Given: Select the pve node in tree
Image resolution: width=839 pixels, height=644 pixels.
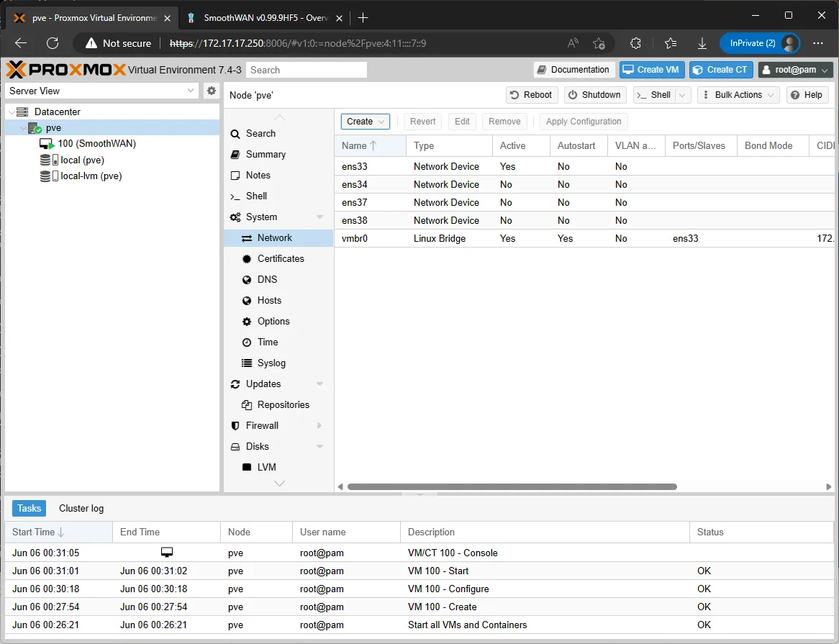Looking at the screenshot, I should click(53, 128).
